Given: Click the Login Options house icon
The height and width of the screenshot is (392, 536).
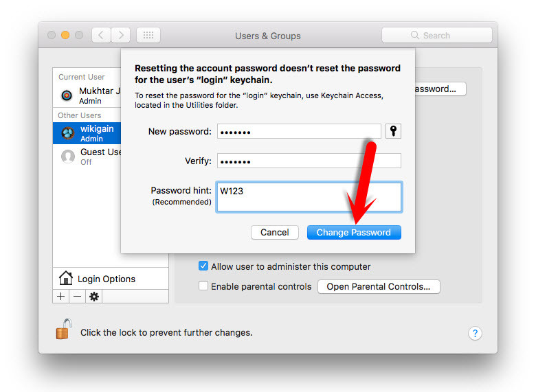Looking at the screenshot, I should [x=66, y=278].
